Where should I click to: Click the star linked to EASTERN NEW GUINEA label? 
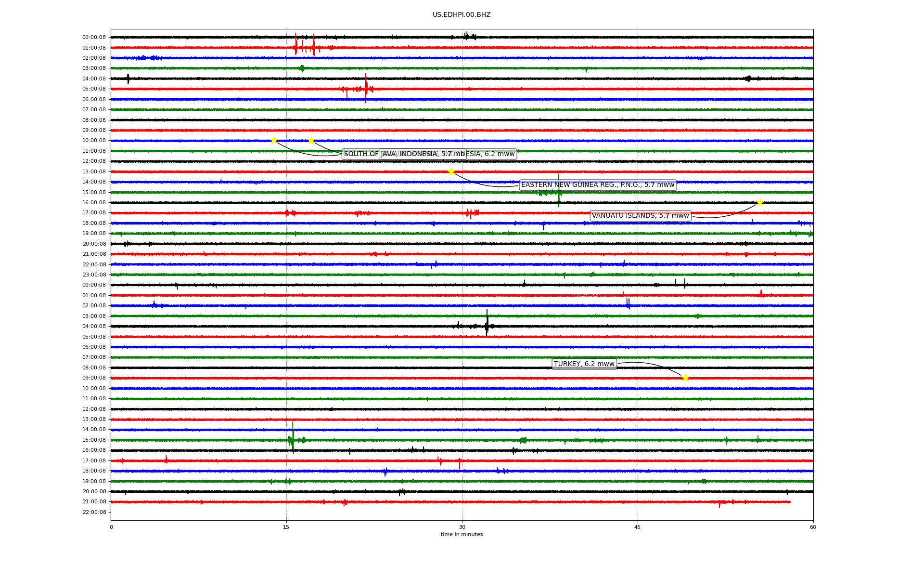(451, 171)
